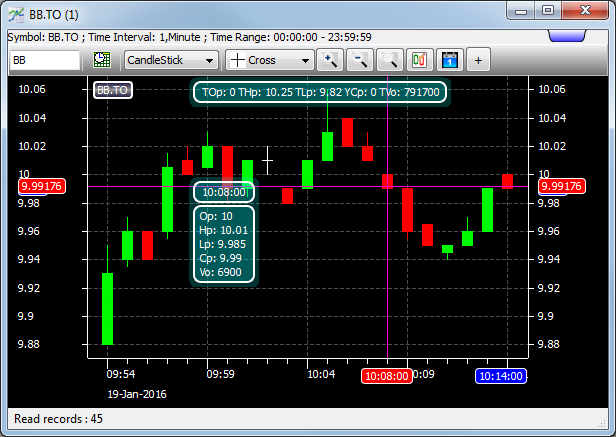Click the BB symbol input field
This screenshot has height=437, width=616.
tap(44, 60)
